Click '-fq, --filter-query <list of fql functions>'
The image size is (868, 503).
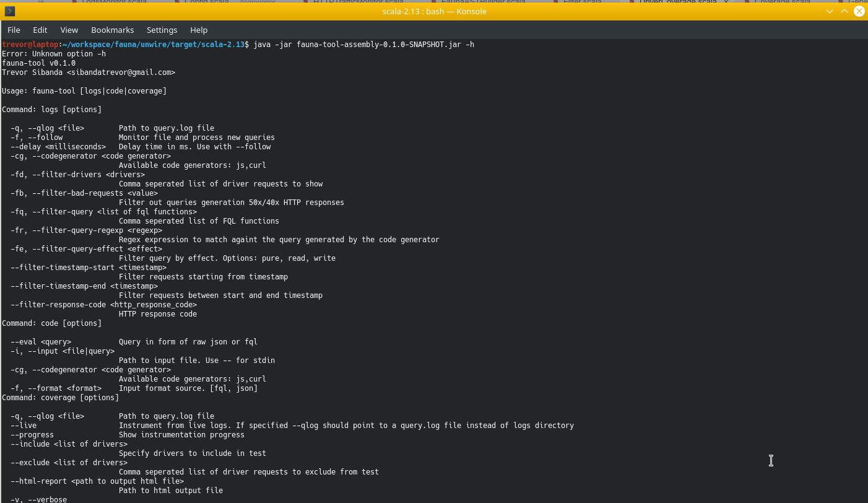pyautogui.click(x=103, y=212)
